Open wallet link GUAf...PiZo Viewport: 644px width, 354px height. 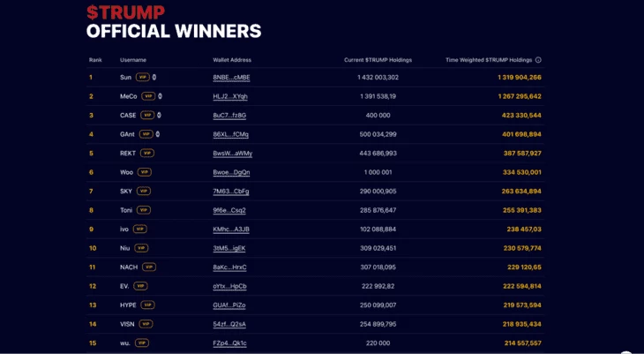(229, 305)
